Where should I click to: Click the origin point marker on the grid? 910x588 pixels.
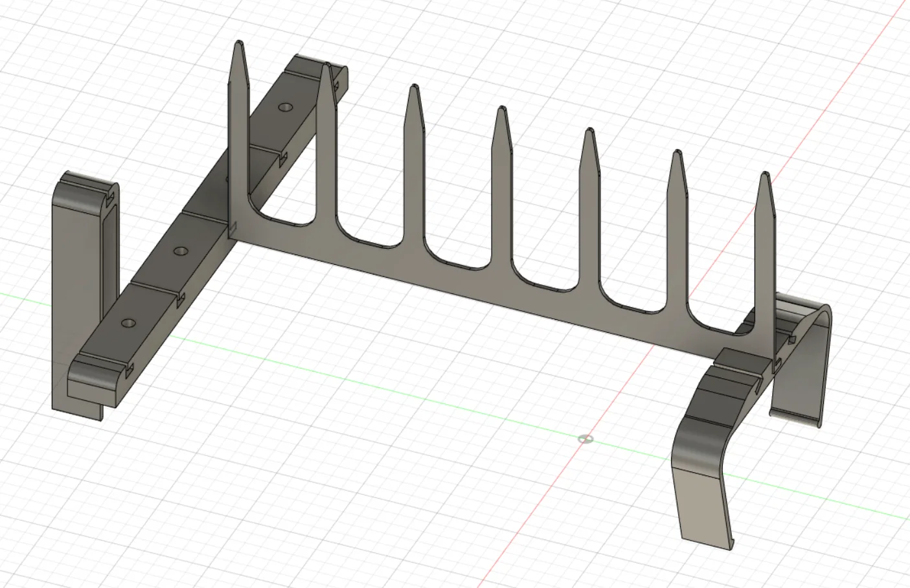click(586, 439)
